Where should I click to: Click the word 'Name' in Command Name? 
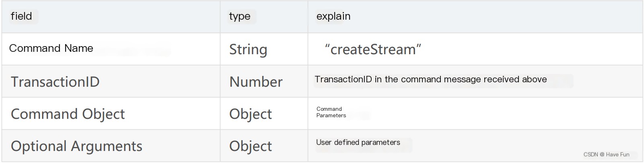tap(79, 48)
